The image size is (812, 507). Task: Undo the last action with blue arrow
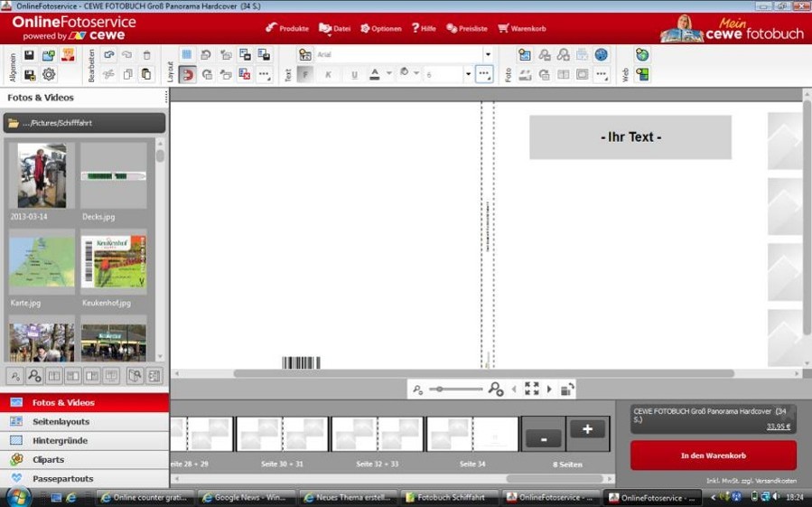(108, 55)
